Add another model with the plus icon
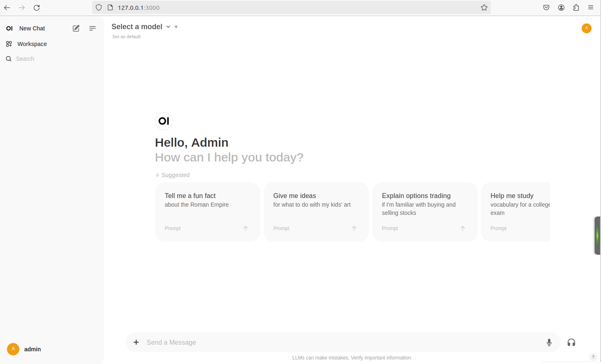This screenshot has height=364, width=601. tap(176, 27)
